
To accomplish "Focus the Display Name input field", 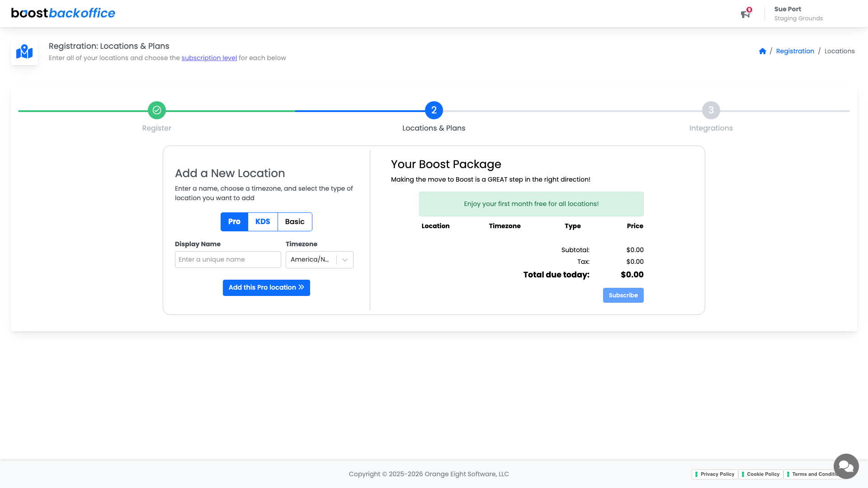I will click(228, 260).
